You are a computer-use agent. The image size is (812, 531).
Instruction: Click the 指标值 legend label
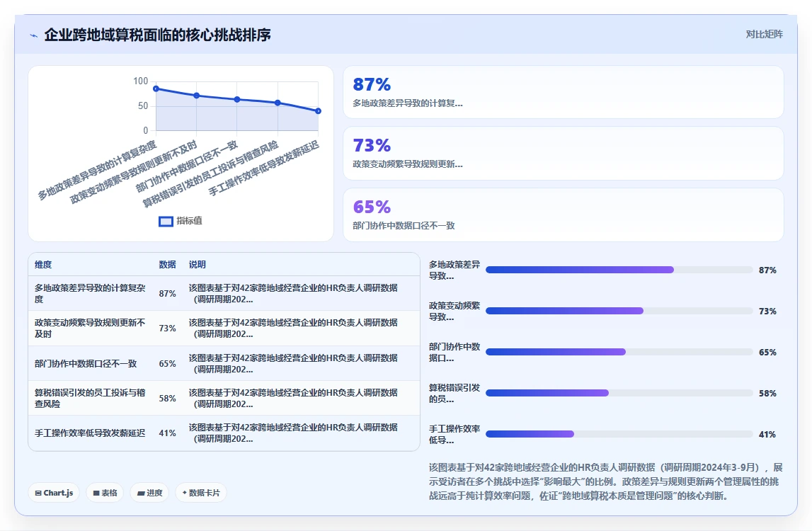[x=190, y=221]
